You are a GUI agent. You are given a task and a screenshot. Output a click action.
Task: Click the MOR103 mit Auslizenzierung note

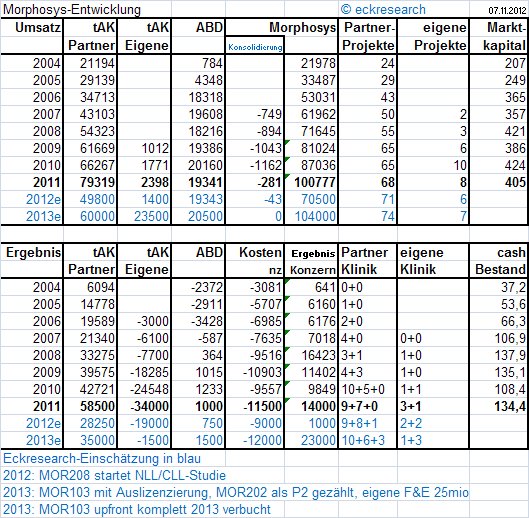pos(235,492)
